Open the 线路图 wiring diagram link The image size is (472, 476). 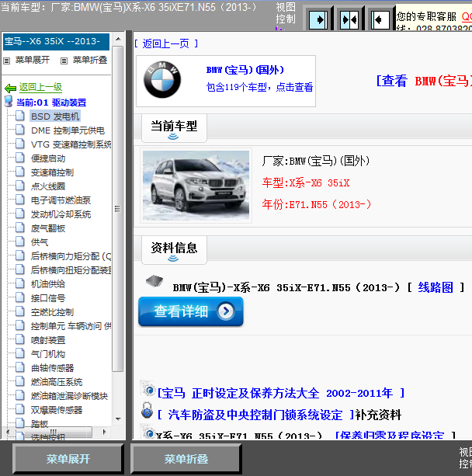(x=436, y=287)
